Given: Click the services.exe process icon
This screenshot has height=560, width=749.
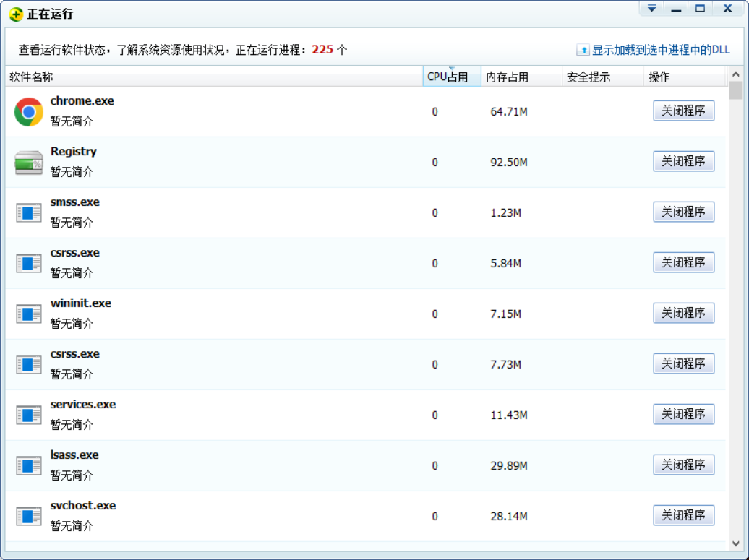Looking at the screenshot, I should pos(29,415).
